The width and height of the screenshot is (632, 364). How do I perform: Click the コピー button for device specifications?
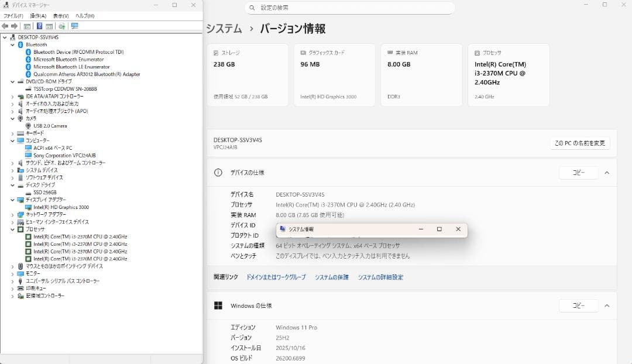[578, 172]
